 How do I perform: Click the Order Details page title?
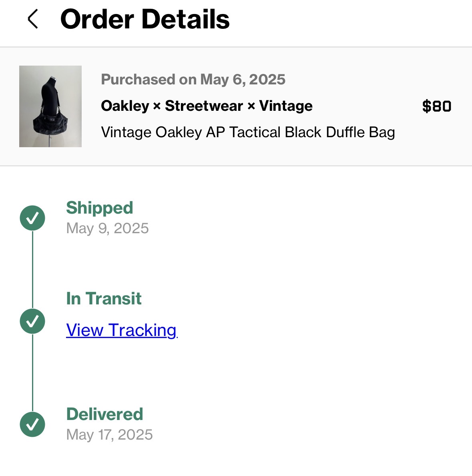tap(145, 19)
